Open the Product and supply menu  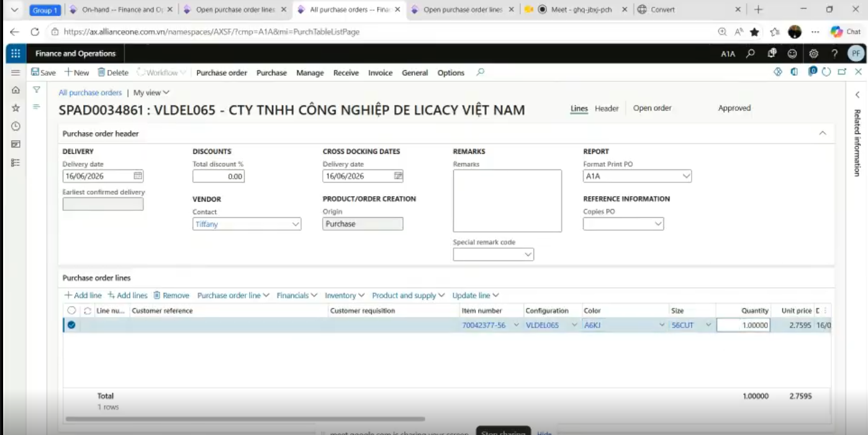click(x=409, y=296)
